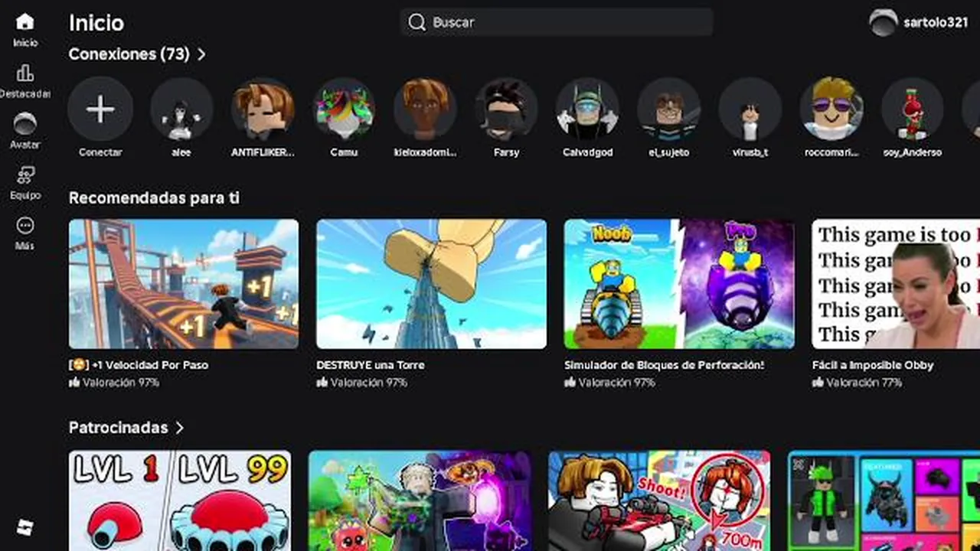Open Fácil a Imposible Obby thumbnail

point(896,284)
